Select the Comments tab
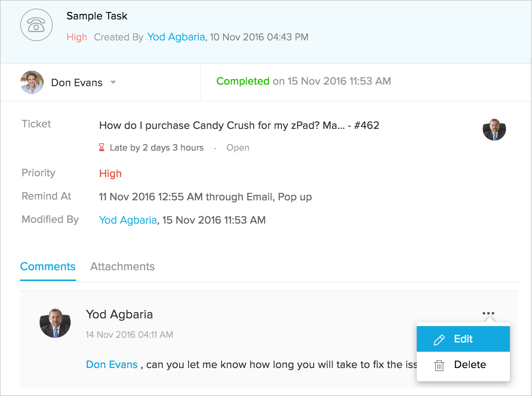Screen dimensions: 532x396 click(48, 267)
